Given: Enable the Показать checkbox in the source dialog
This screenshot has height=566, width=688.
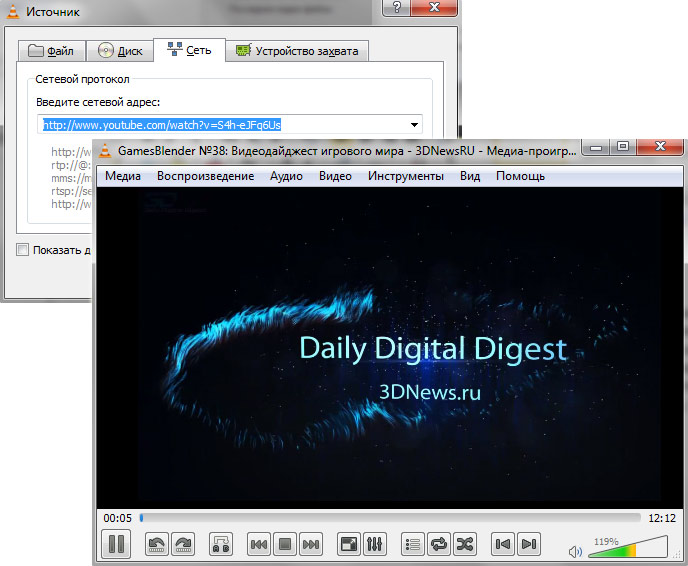Looking at the screenshot, I should [x=23, y=250].
